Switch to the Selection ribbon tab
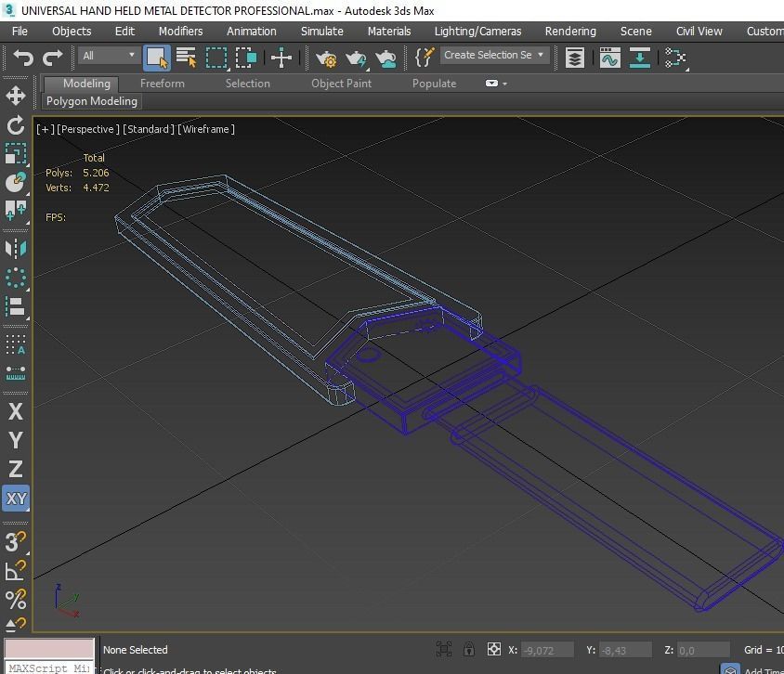The height and width of the screenshot is (674, 784). point(247,84)
